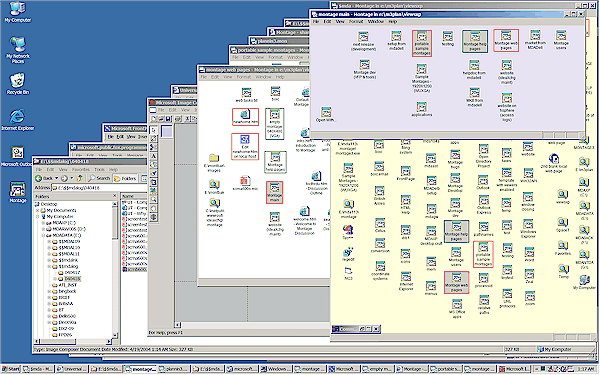
Task: Open 'setup from mdadell' icon in montage main
Action: point(396,41)
